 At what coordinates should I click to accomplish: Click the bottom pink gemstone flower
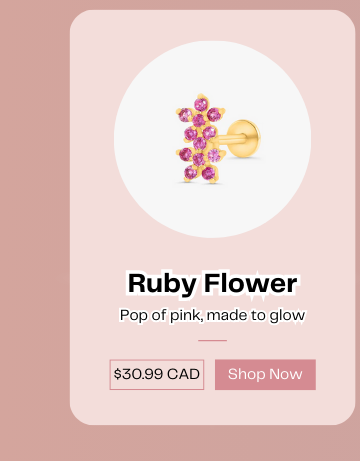click(201, 164)
